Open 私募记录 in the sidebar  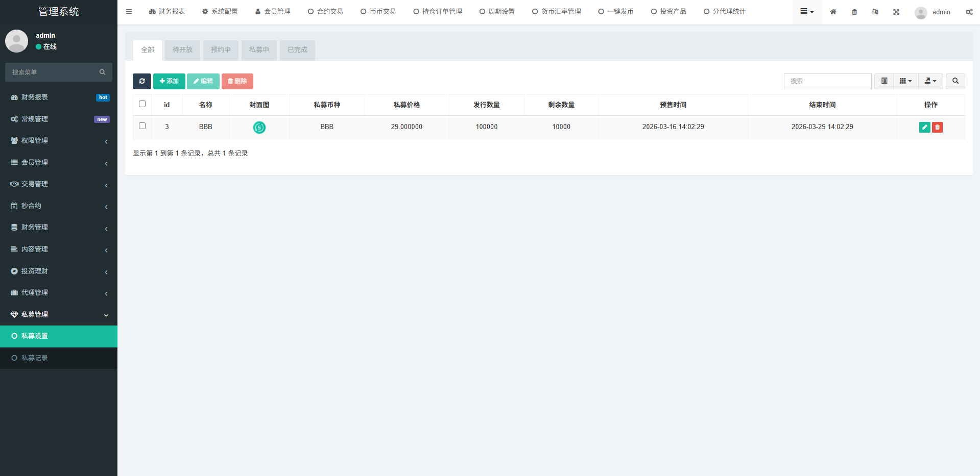(x=35, y=358)
